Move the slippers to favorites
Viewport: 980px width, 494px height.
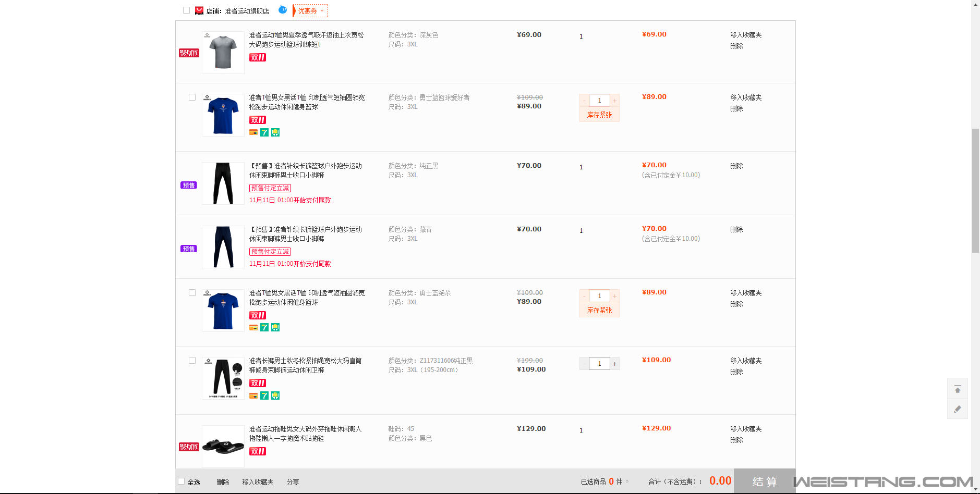[x=746, y=429]
